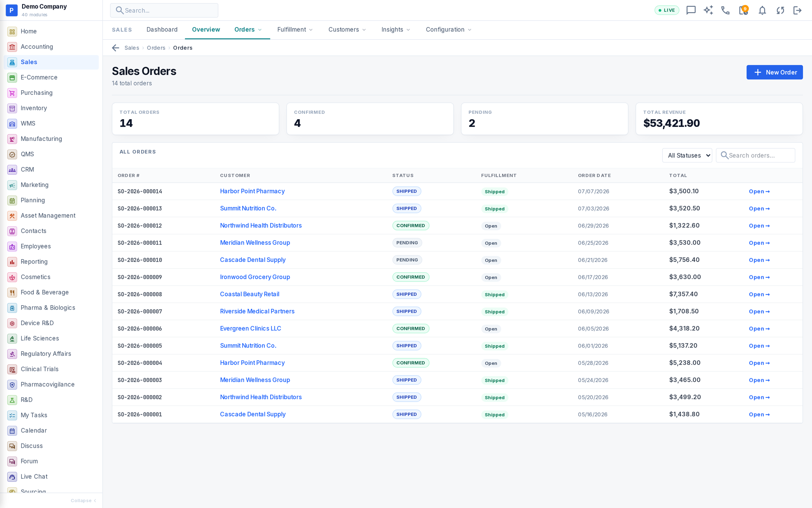
Task: Open WMS module in sidebar
Action: pos(51,123)
